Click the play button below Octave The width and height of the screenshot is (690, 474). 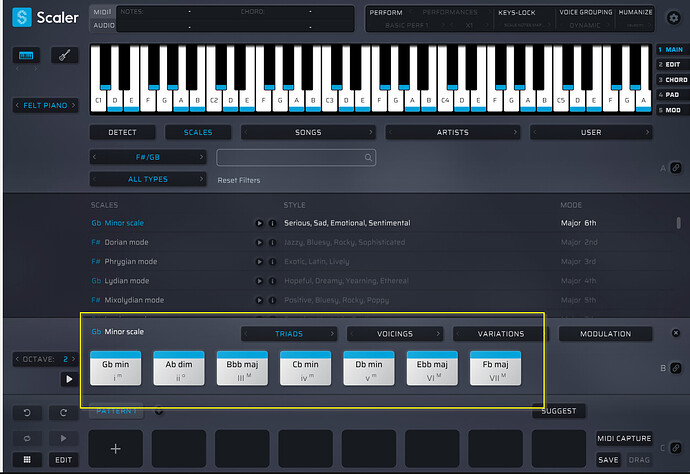tap(69, 379)
